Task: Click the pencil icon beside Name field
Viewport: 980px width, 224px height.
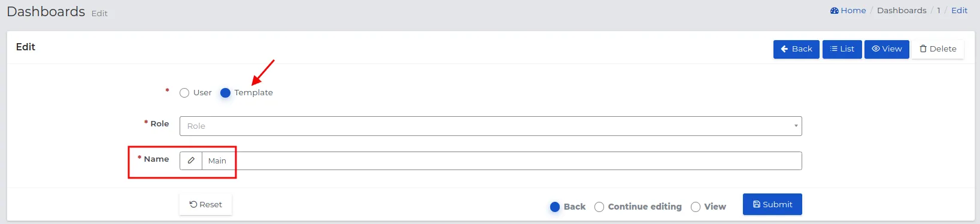Action: pos(191,161)
